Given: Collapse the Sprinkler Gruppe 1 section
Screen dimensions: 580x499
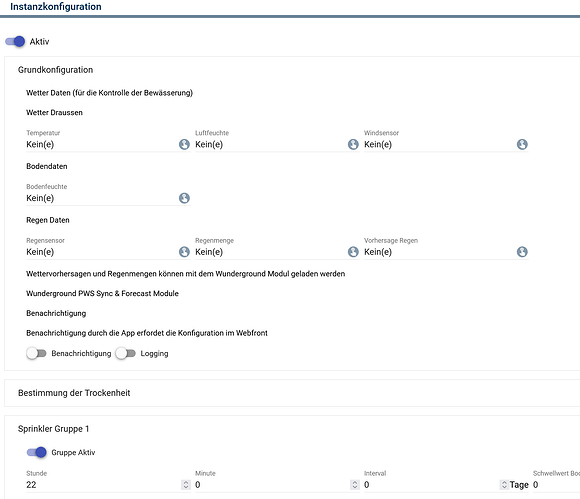Looking at the screenshot, I should point(54,429).
